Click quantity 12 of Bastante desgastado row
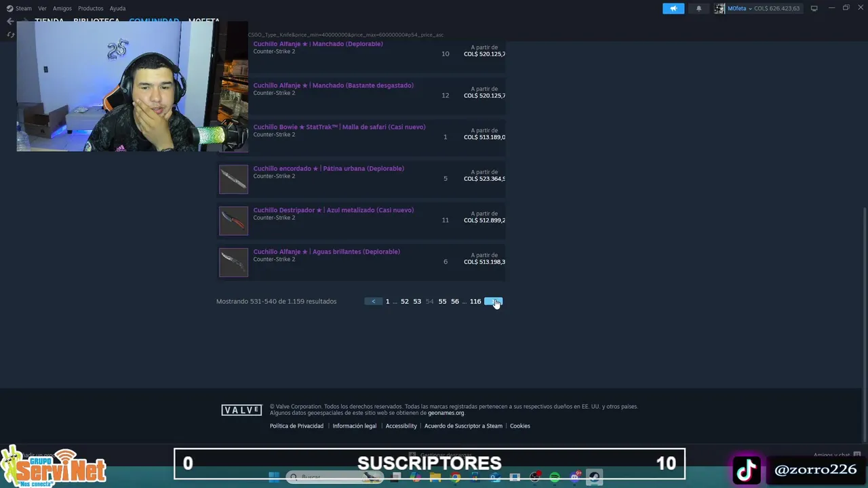This screenshot has height=488, width=868. coord(446,96)
